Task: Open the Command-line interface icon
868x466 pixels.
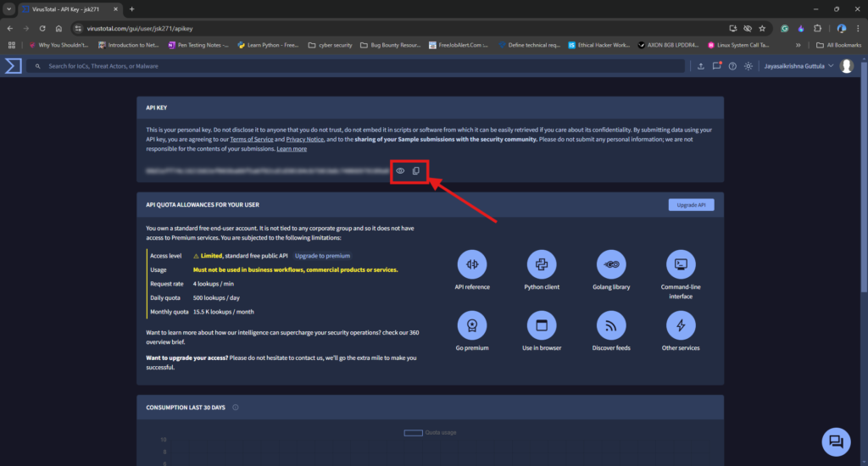Action: pos(681,264)
